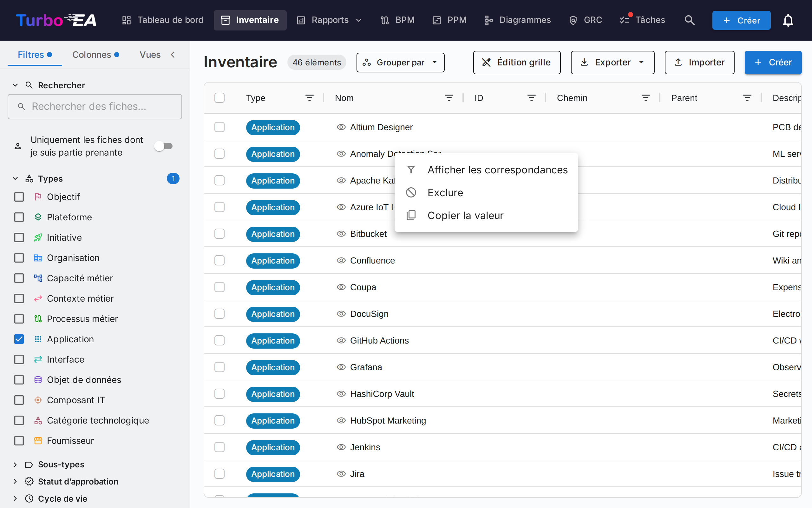Open the Nom column filter icon
This screenshot has height=508, width=812.
click(x=449, y=98)
